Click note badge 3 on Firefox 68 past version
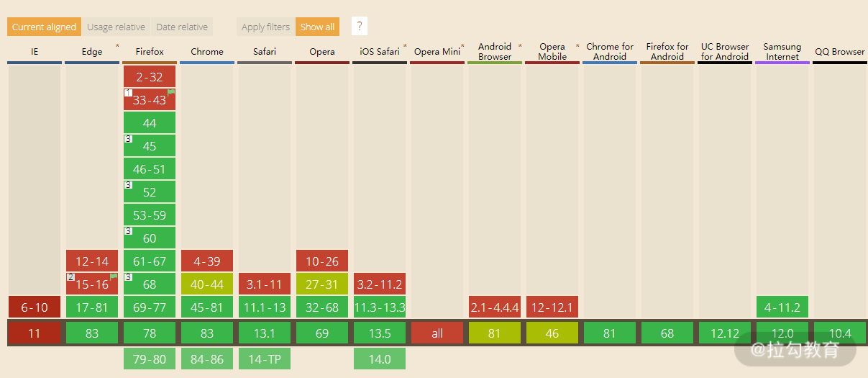Viewport: 868px width, 378px height. click(128, 277)
